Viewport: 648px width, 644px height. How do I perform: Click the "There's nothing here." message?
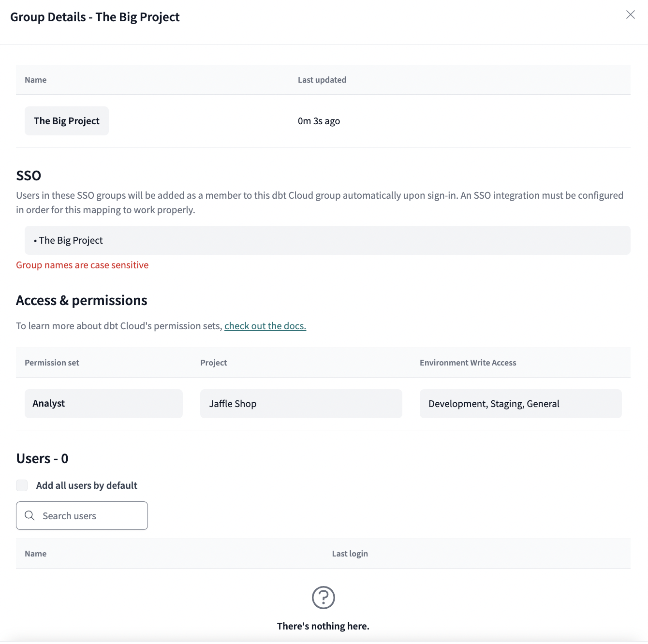323,626
